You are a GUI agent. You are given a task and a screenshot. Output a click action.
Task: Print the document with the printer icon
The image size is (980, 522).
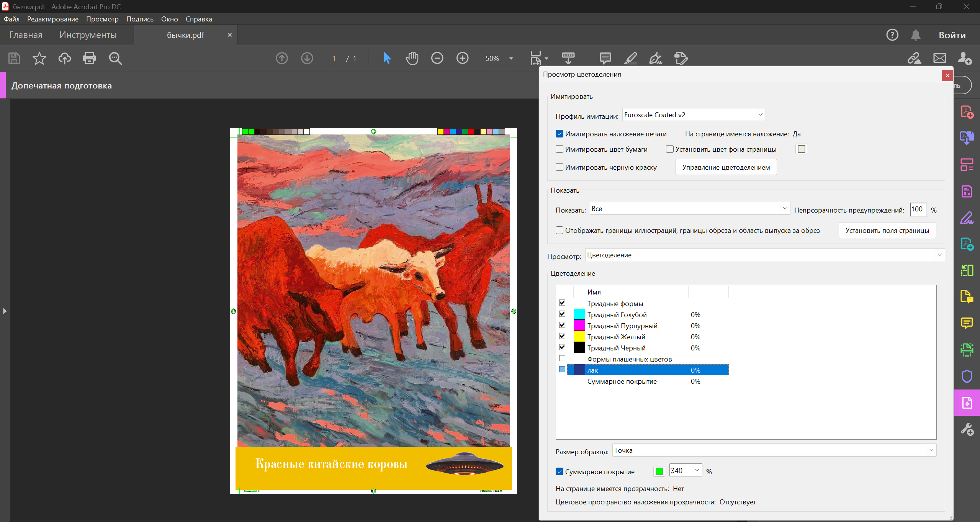pos(90,58)
